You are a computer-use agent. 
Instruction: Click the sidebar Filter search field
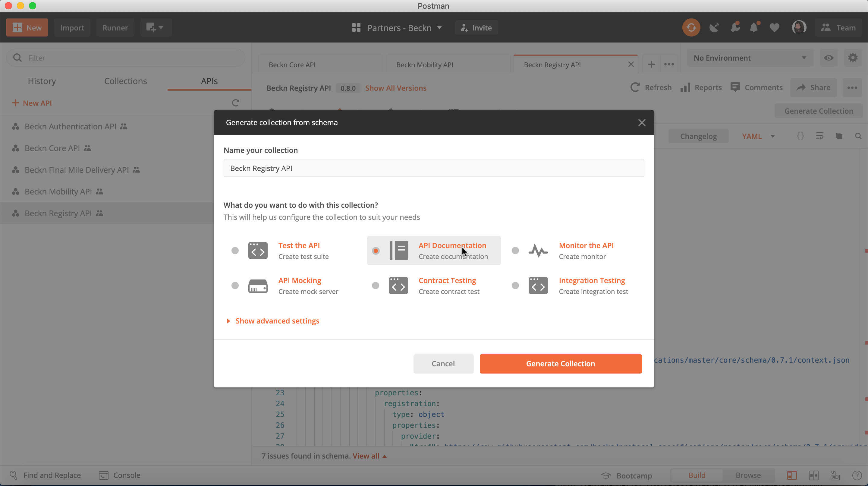126,58
